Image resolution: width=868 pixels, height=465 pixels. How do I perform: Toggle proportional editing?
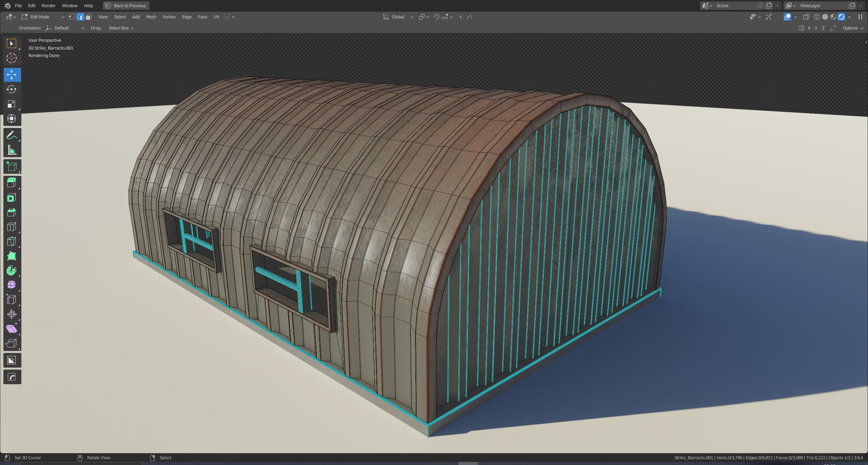(x=460, y=17)
